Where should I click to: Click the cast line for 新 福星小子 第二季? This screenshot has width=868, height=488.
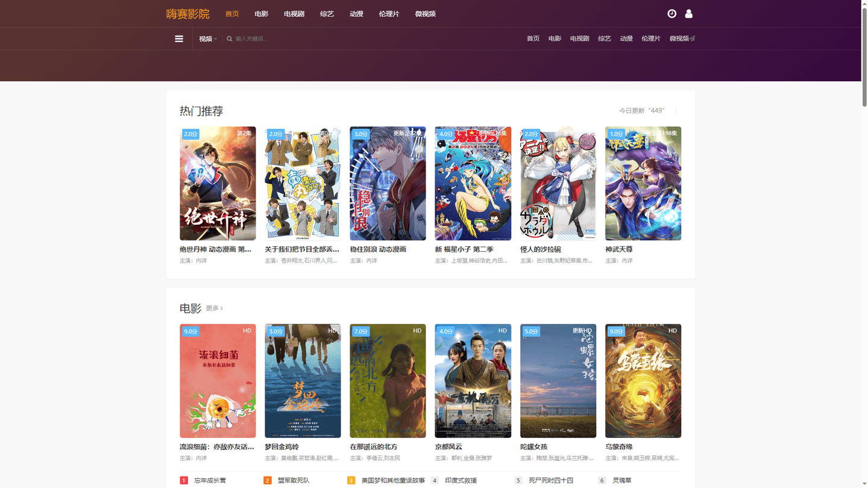click(x=471, y=260)
